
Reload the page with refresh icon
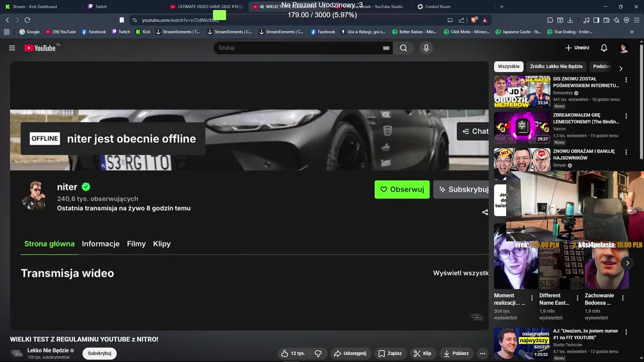click(x=27, y=20)
